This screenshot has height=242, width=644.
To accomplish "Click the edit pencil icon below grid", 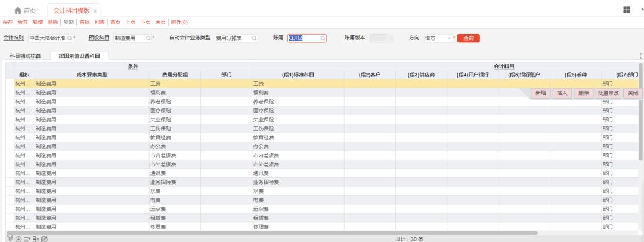I will [x=45, y=238].
